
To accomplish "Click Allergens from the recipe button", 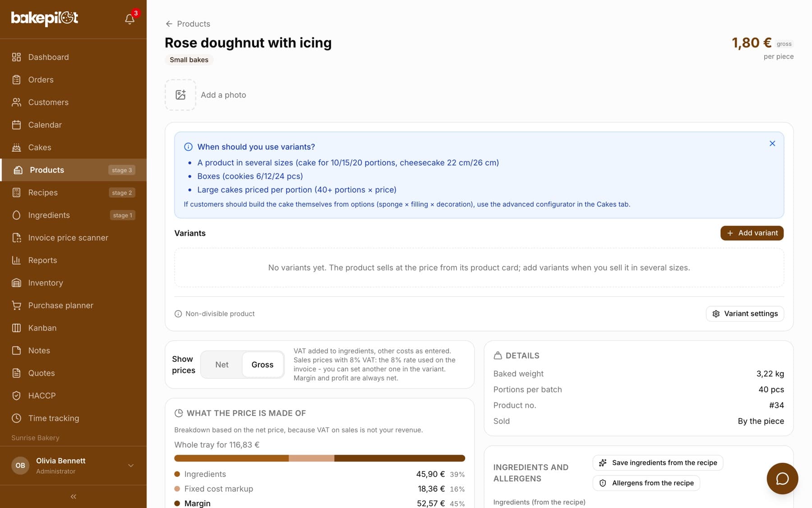I will [x=646, y=483].
